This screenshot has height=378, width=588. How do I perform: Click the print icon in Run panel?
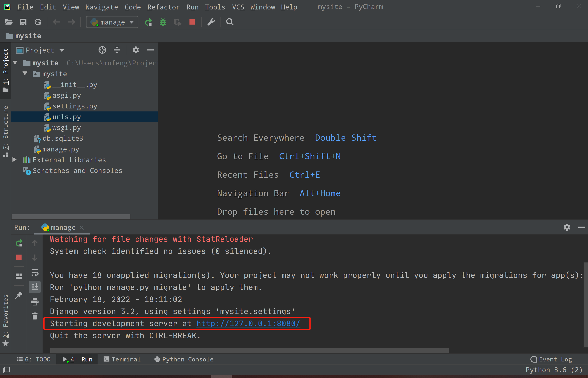pyautogui.click(x=35, y=302)
